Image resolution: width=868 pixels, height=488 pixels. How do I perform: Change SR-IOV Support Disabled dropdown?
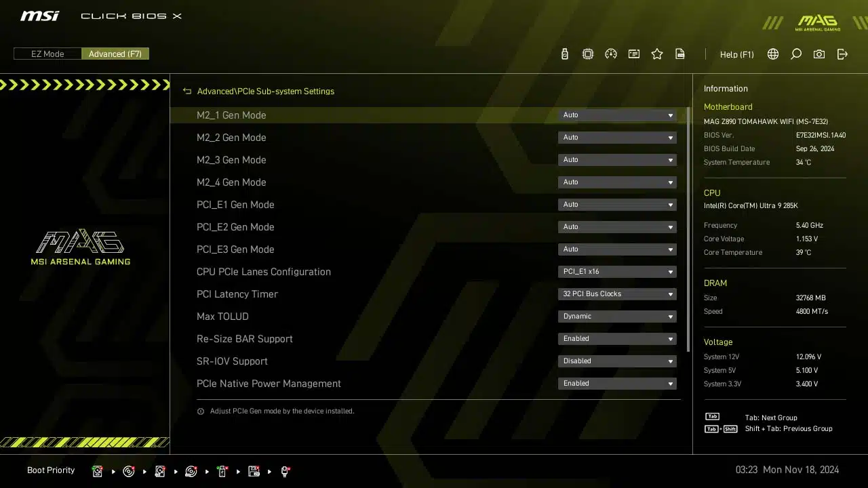tap(617, 361)
